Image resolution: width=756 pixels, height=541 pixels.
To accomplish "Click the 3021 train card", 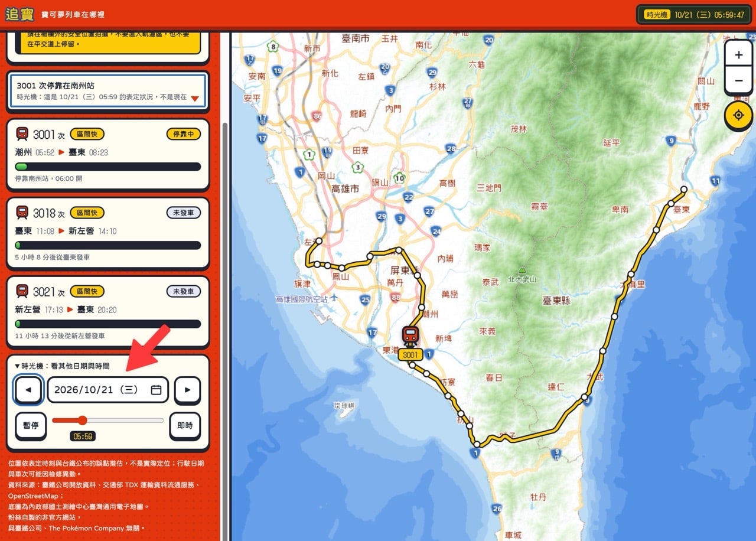I will pyautogui.click(x=108, y=312).
